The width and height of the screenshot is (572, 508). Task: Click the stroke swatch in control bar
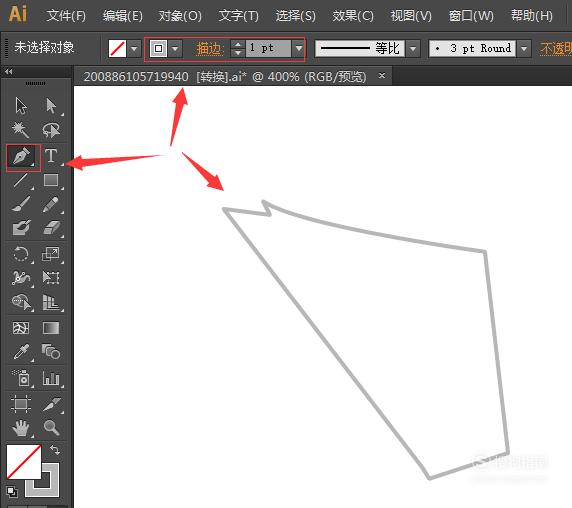[159, 49]
